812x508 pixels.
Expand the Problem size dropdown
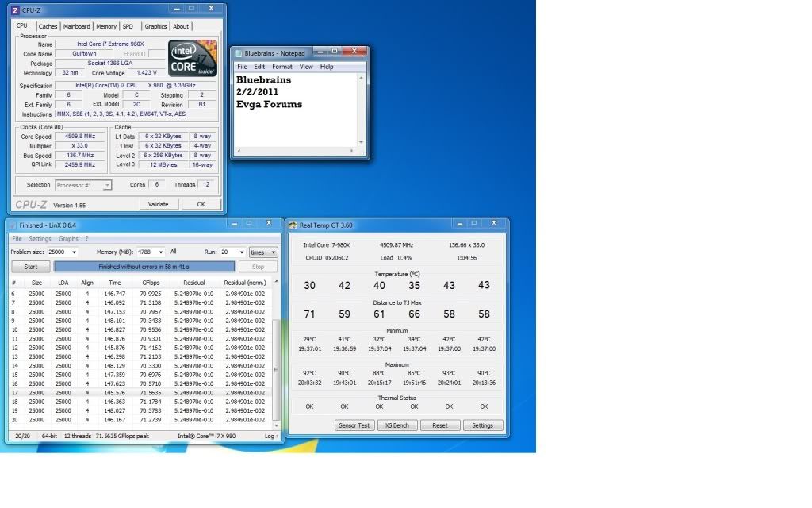[x=74, y=252]
